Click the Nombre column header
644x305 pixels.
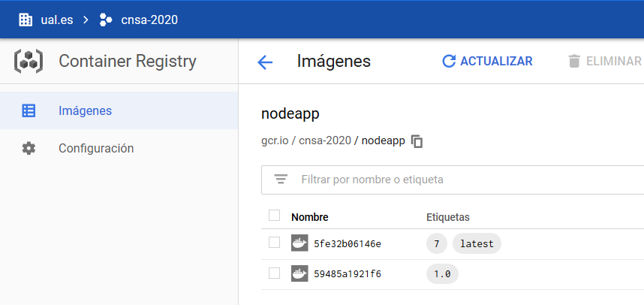tap(310, 217)
